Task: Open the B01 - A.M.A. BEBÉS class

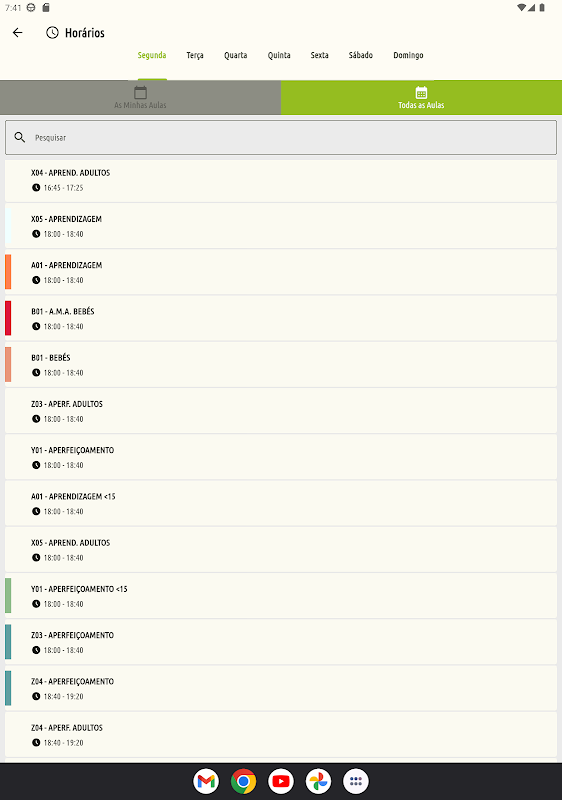Action: (281, 318)
